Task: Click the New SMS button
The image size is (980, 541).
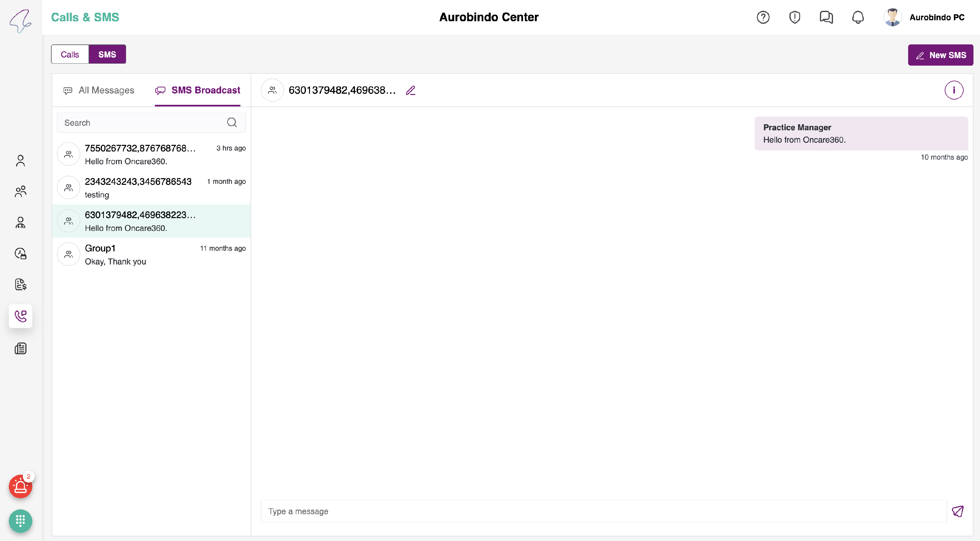Action: [x=940, y=55]
